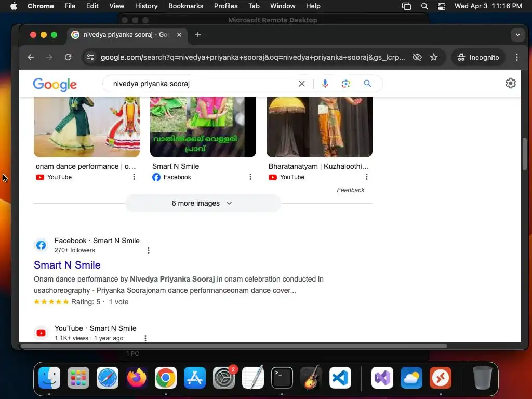Open the Profiles menu
This screenshot has width=532, height=399.
pyautogui.click(x=225, y=6)
